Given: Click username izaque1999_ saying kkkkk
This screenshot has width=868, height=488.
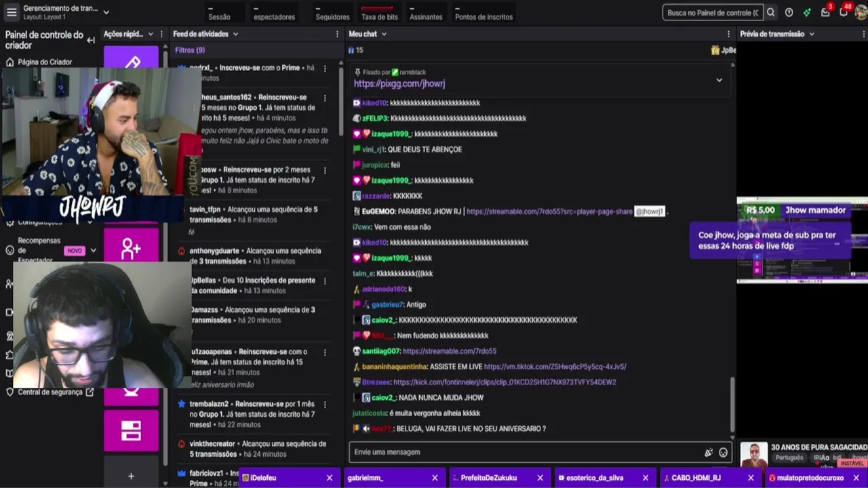Looking at the screenshot, I should click(x=391, y=258).
